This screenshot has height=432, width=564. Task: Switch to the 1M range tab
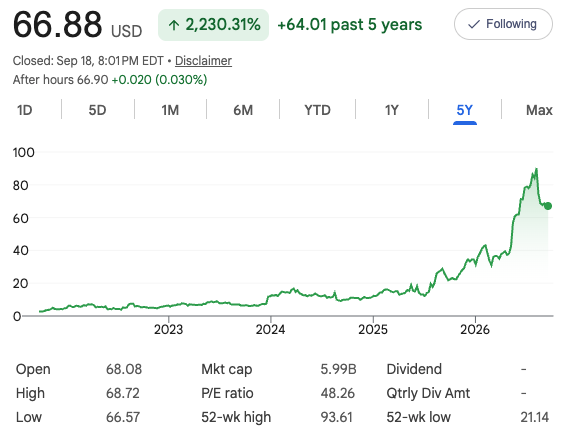tap(170, 110)
